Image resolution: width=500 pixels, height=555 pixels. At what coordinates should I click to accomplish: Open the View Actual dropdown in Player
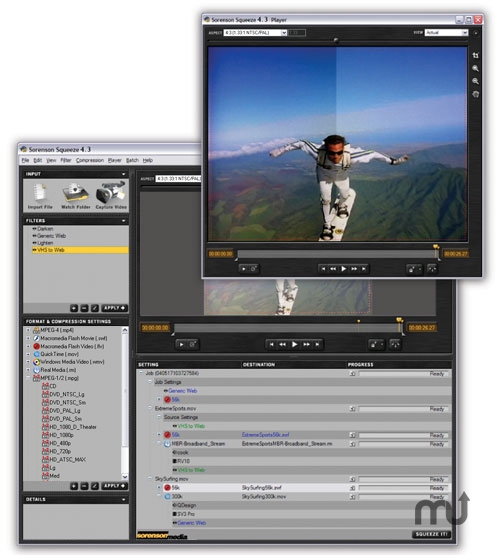(x=465, y=33)
